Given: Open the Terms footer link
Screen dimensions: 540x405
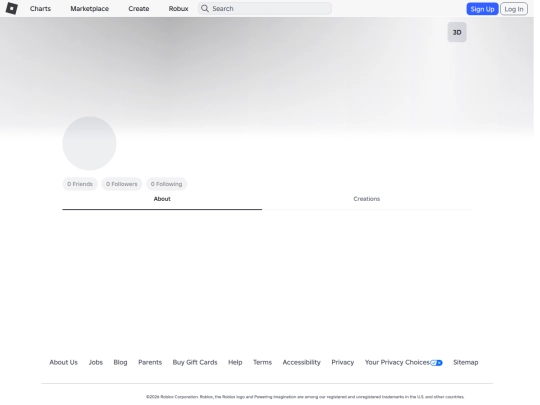Looking at the screenshot, I should (262, 362).
